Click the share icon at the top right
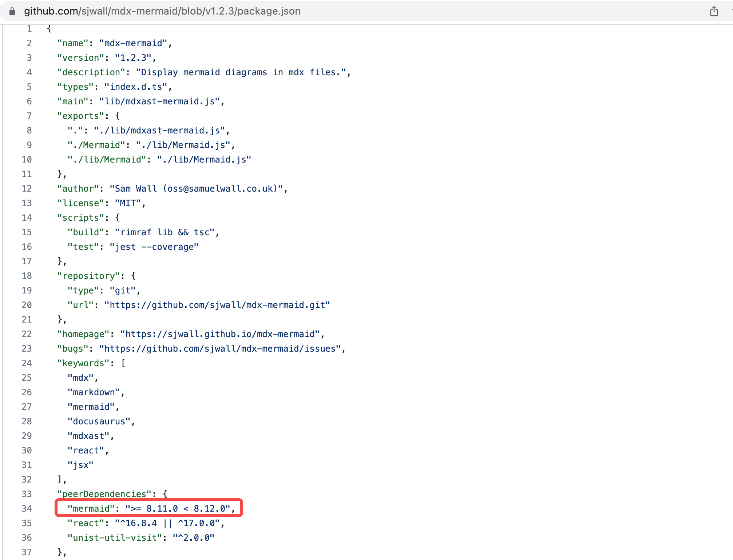 point(713,11)
